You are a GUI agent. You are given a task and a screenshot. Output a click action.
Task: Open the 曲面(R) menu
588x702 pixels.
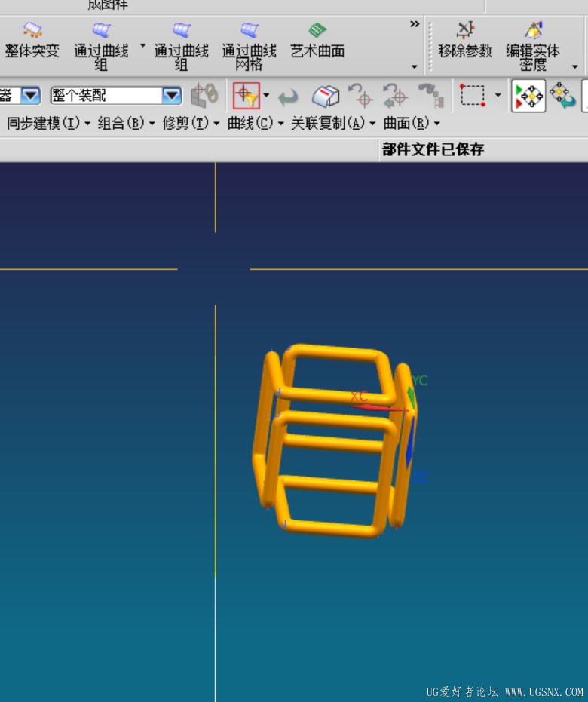coord(412,123)
